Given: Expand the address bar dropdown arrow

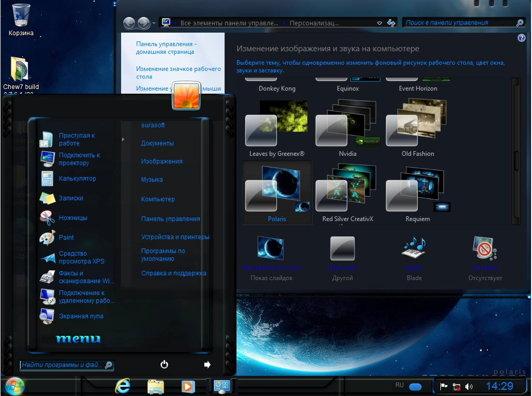Looking at the screenshot, I should click(379, 23).
